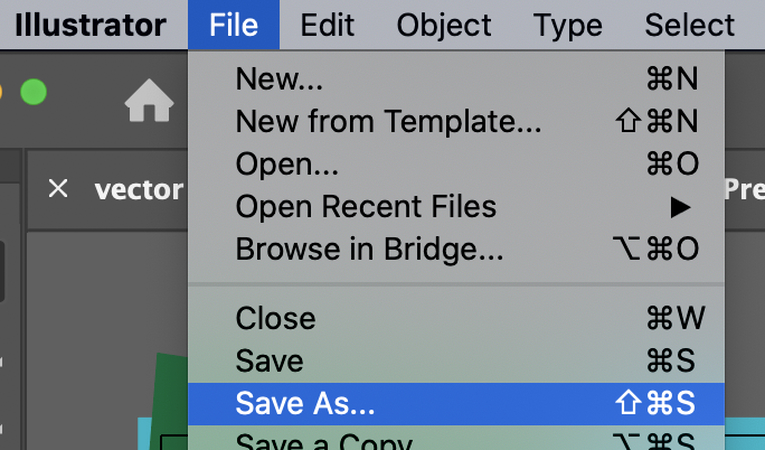Choose New... from the File menu
Screen dimensions: 765x450
(x=280, y=79)
